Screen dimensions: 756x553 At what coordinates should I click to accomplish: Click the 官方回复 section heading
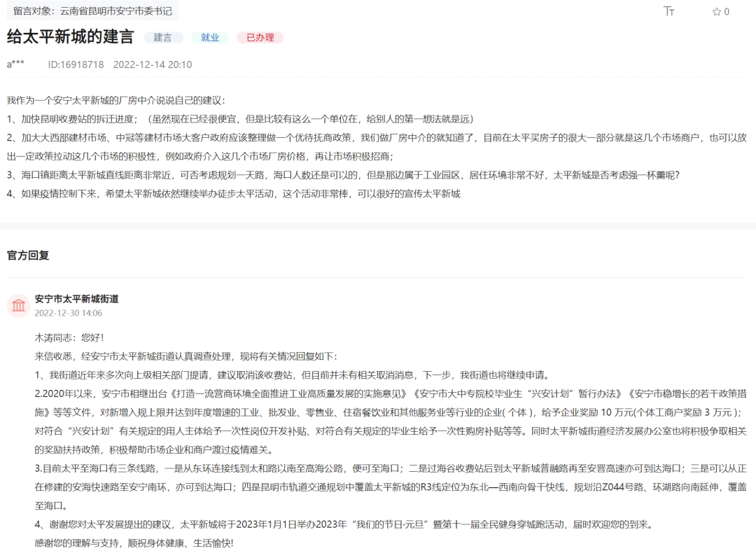point(28,255)
